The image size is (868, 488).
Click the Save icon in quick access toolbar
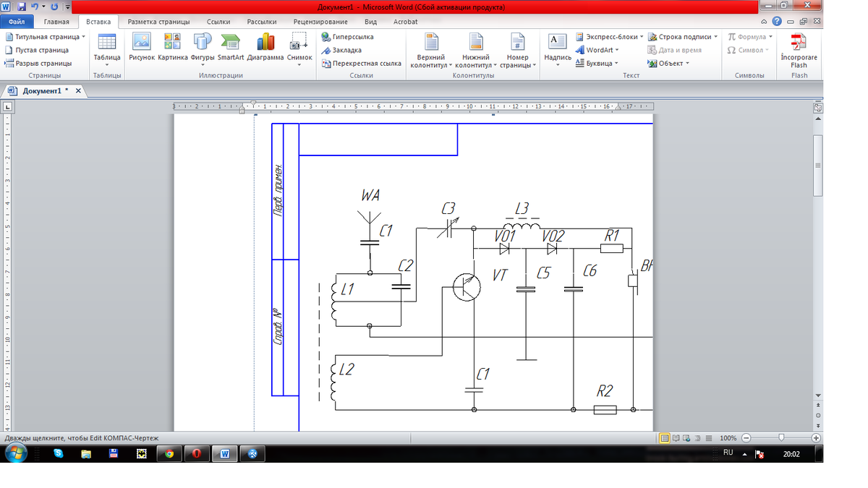click(22, 7)
